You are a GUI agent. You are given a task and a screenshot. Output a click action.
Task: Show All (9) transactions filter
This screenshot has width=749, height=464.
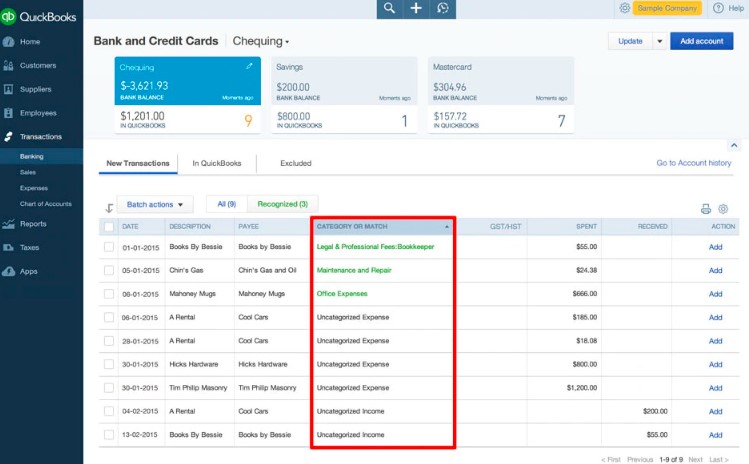click(226, 204)
